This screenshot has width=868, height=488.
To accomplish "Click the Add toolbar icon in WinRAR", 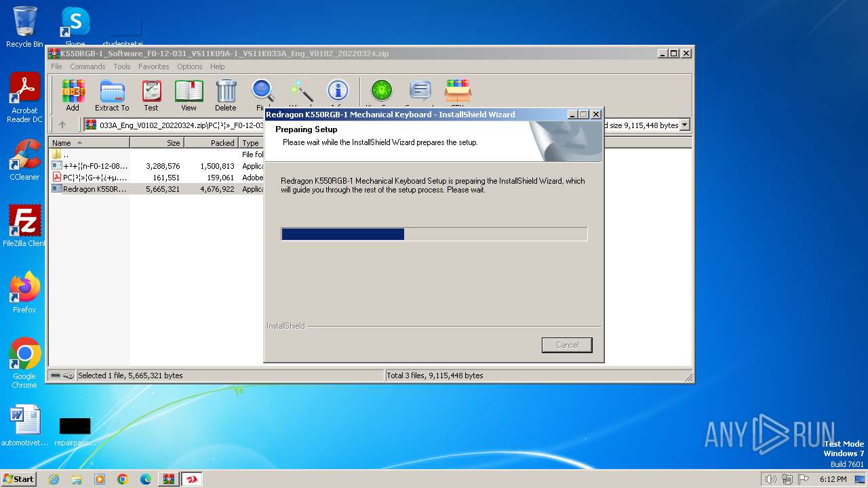I will [x=73, y=95].
